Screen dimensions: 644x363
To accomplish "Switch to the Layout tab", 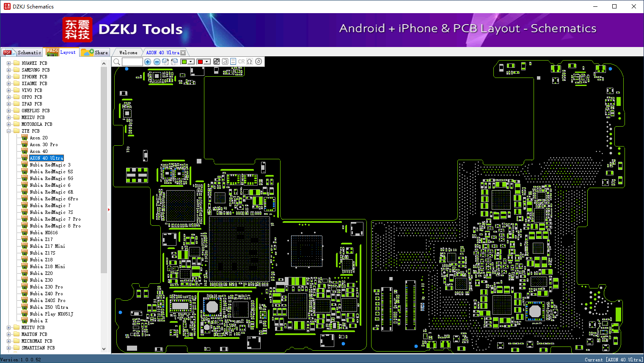I will (x=61, y=52).
